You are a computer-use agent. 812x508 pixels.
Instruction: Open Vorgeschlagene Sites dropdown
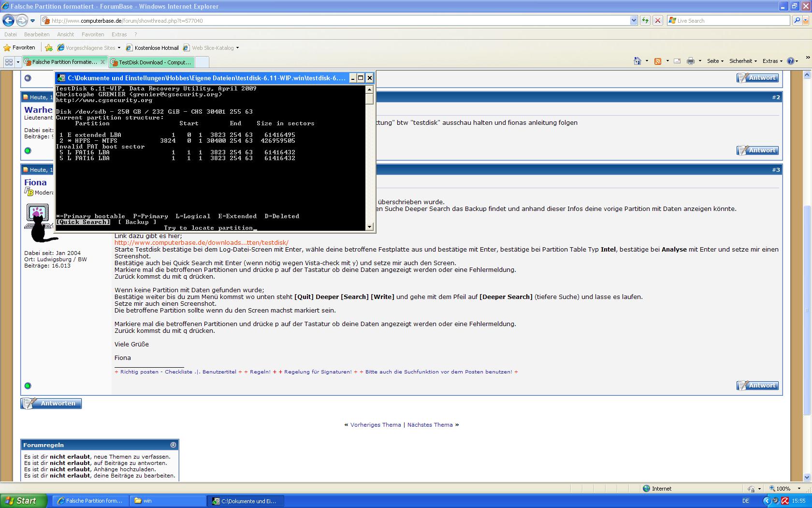(89, 48)
